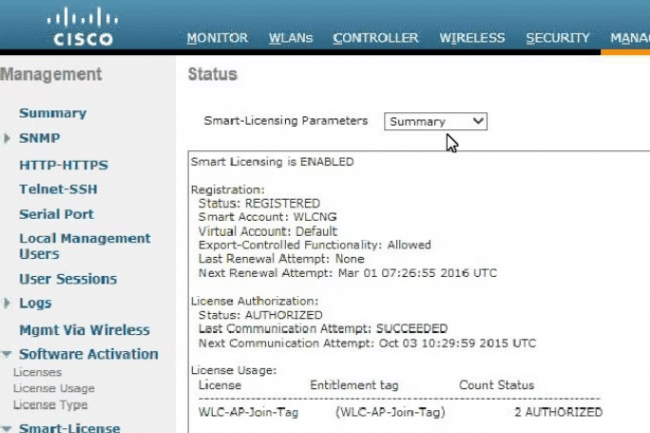
Task: Click WLC-AP-Join-Tag license name
Action: [248, 413]
